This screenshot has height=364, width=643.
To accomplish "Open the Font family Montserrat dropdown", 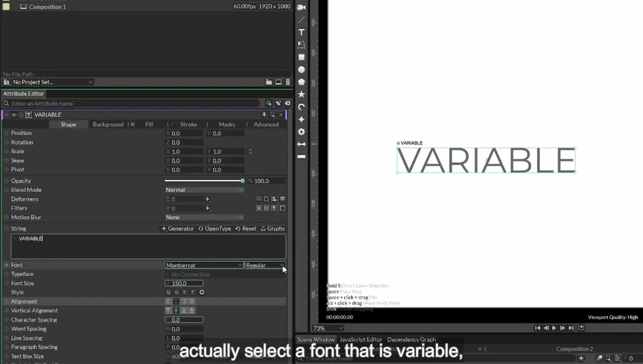I will tap(204, 265).
